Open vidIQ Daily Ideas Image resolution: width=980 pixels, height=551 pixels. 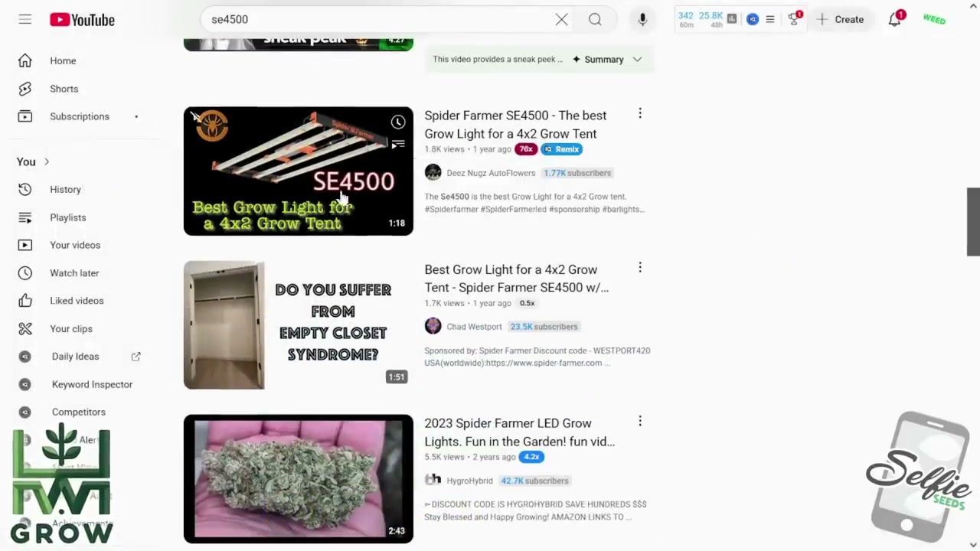click(x=75, y=357)
